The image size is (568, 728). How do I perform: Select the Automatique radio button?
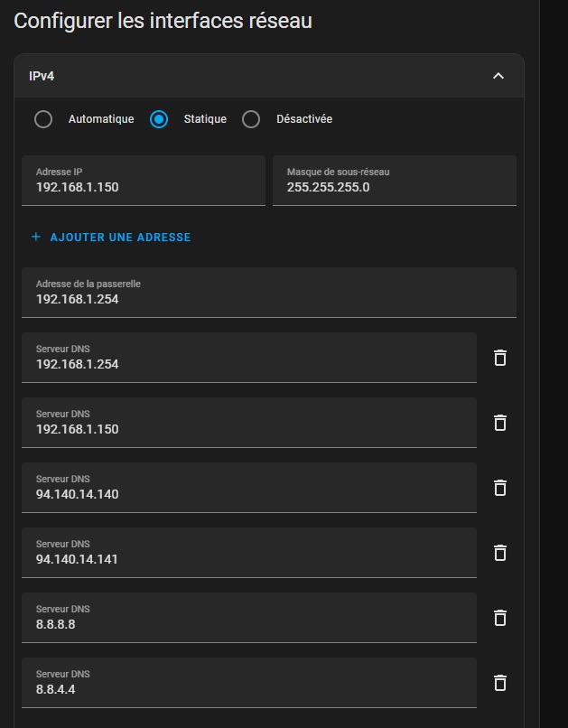coord(43,119)
